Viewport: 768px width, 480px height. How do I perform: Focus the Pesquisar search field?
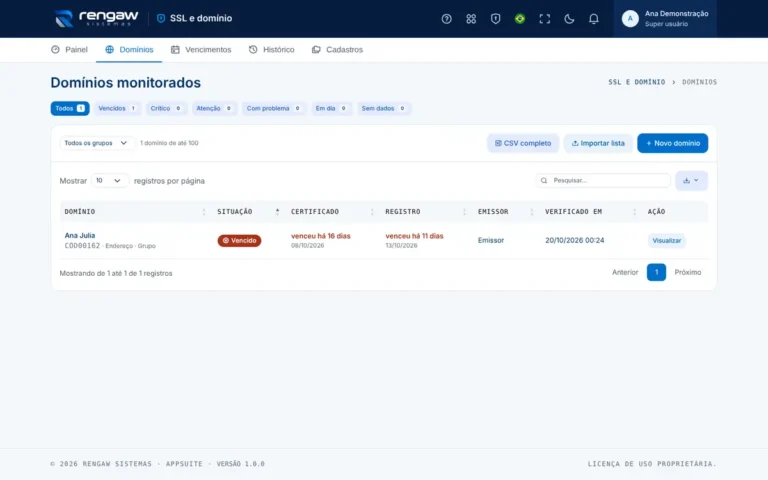(x=603, y=181)
